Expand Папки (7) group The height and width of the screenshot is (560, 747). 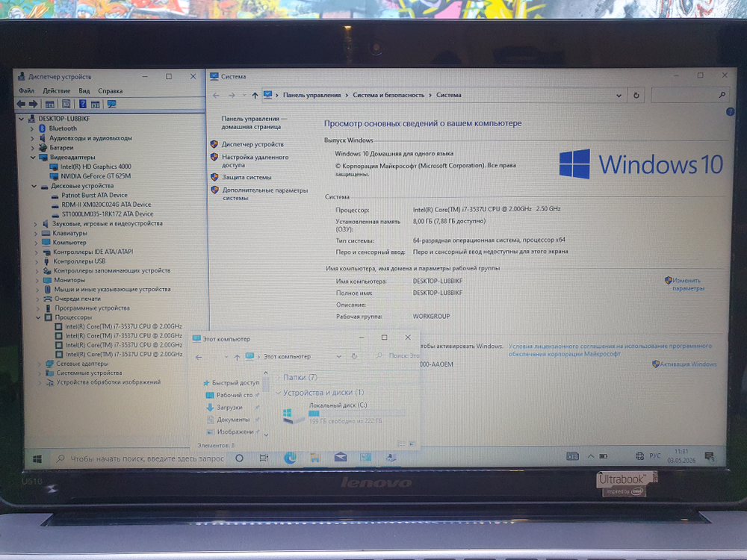[278, 377]
